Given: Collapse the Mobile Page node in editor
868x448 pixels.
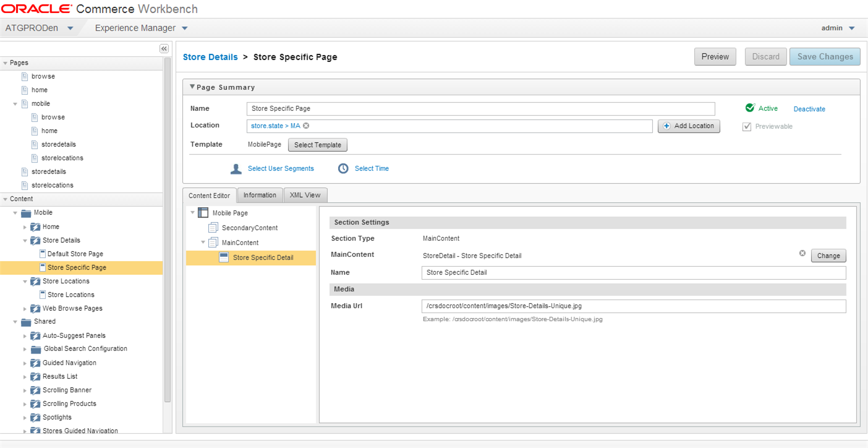Looking at the screenshot, I should pyautogui.click(x=193, y=213).
